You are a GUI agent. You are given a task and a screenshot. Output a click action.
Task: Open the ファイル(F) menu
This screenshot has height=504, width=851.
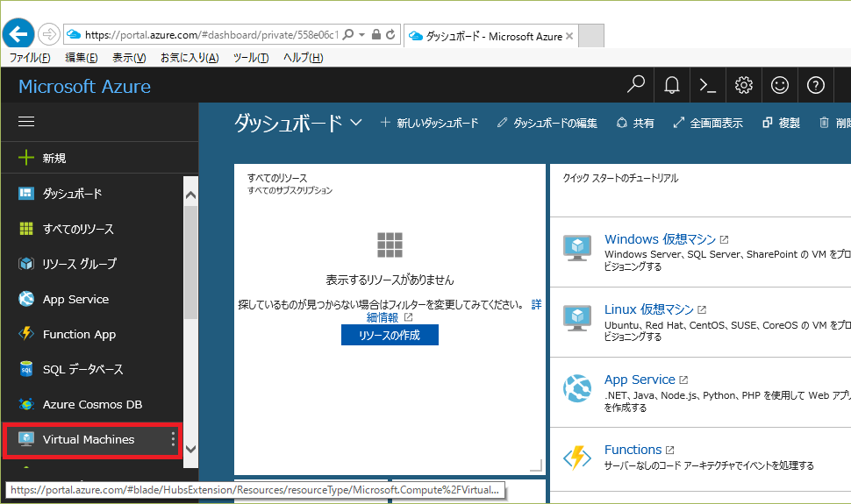pos(30,58)
